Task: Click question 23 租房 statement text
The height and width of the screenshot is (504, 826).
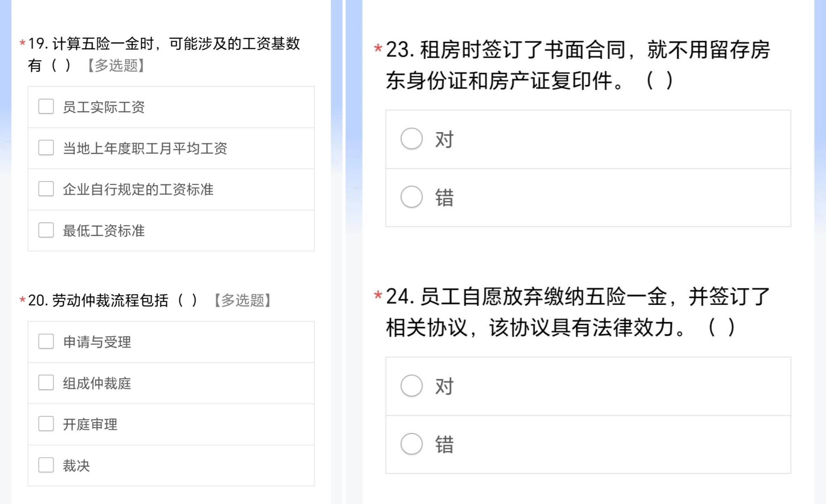Action: (x=578, y=65)
